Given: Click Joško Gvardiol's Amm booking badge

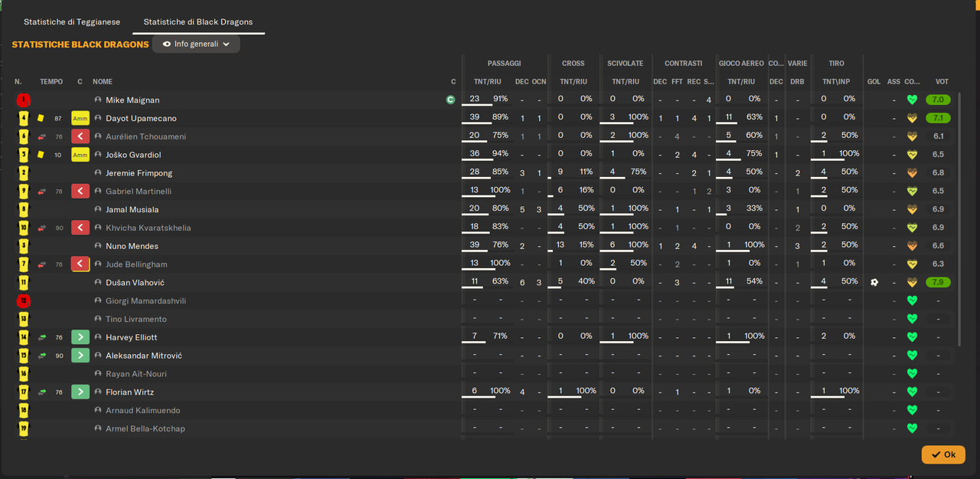Looking at the screenshot, I should (x=80, y=155).
